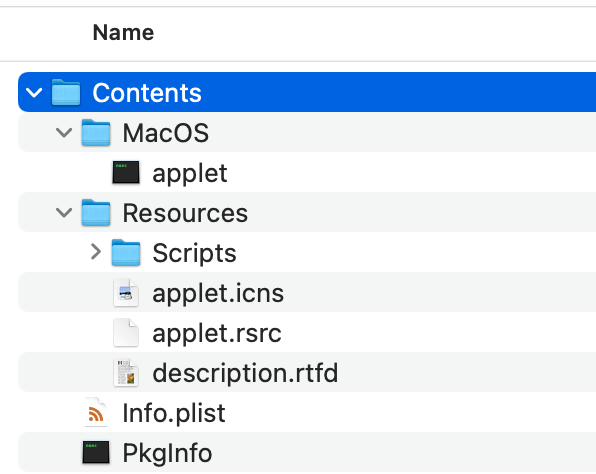Collapse the Resources folder chevron

(x=64, y=212)
